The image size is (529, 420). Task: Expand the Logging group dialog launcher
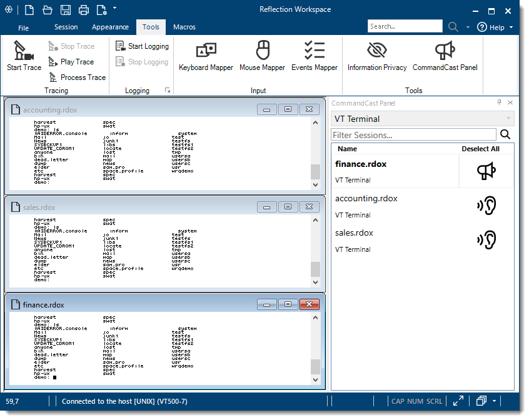[x=168, y=91]
